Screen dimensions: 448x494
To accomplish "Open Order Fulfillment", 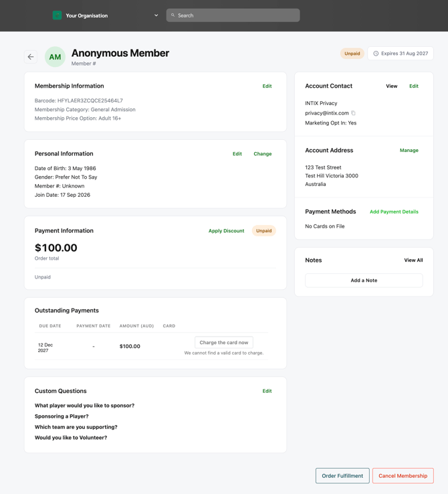I will (x=342, y=476).
